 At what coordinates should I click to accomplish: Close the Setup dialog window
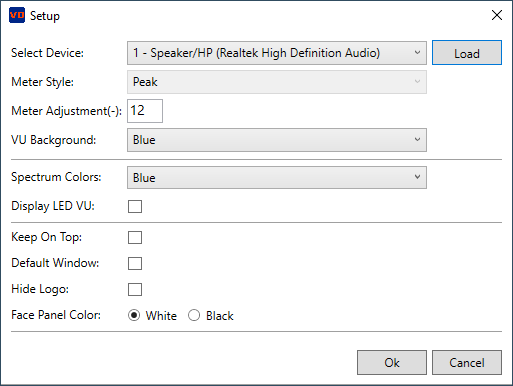coord(497,15)
